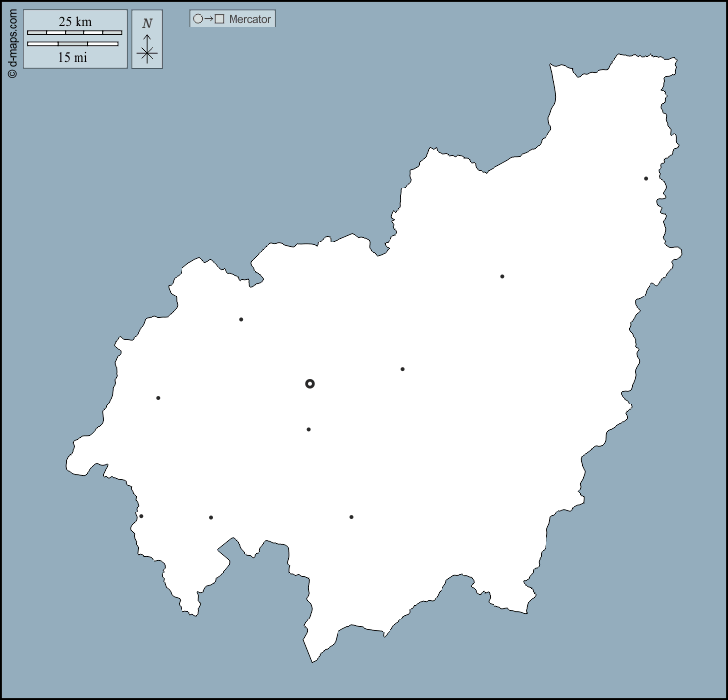Click the Mercator projection label
The image size is (728, 700).
click(249, 19)
